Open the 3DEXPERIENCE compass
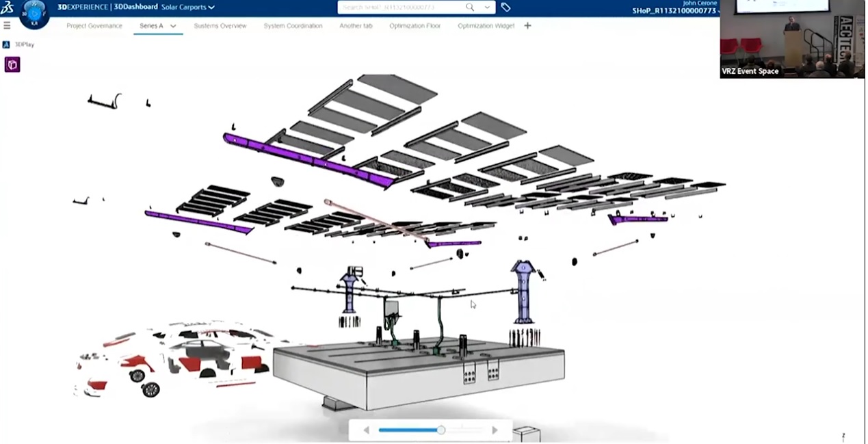Image resolution: width=868 pixels, height=444 pixels. pyautogui.click(x=34, y=14)
